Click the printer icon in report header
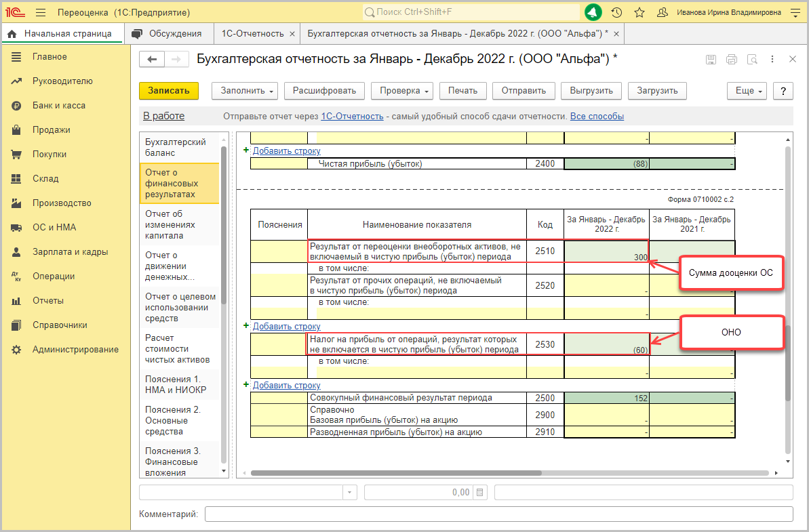The width and height of the screenshot is (809, 532). tap(731, 60)
